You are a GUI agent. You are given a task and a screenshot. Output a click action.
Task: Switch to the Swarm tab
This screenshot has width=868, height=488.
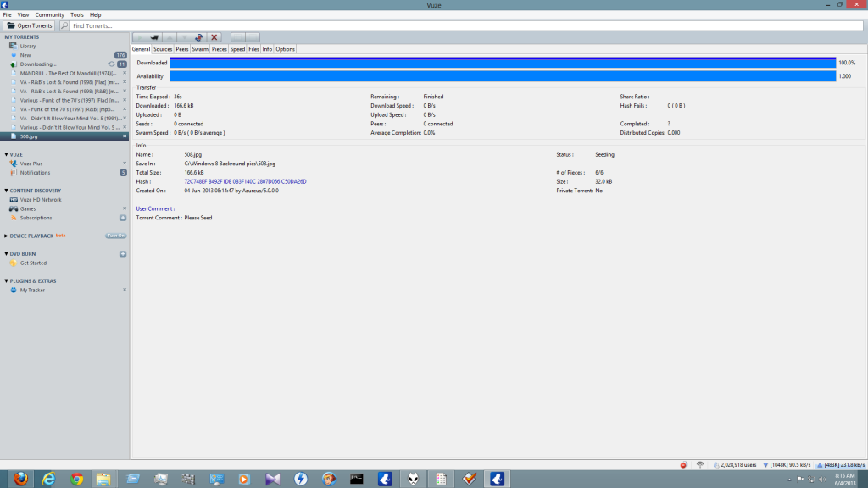click(200, 49)
